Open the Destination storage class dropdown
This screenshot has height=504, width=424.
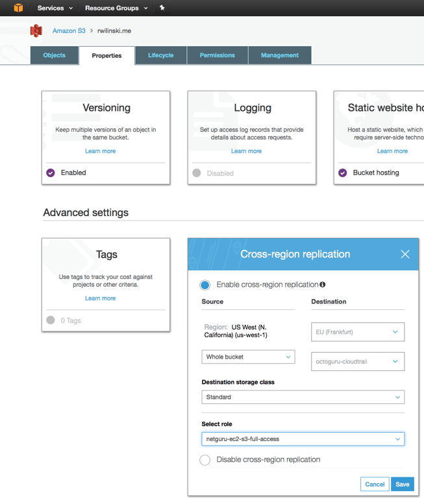303,397
